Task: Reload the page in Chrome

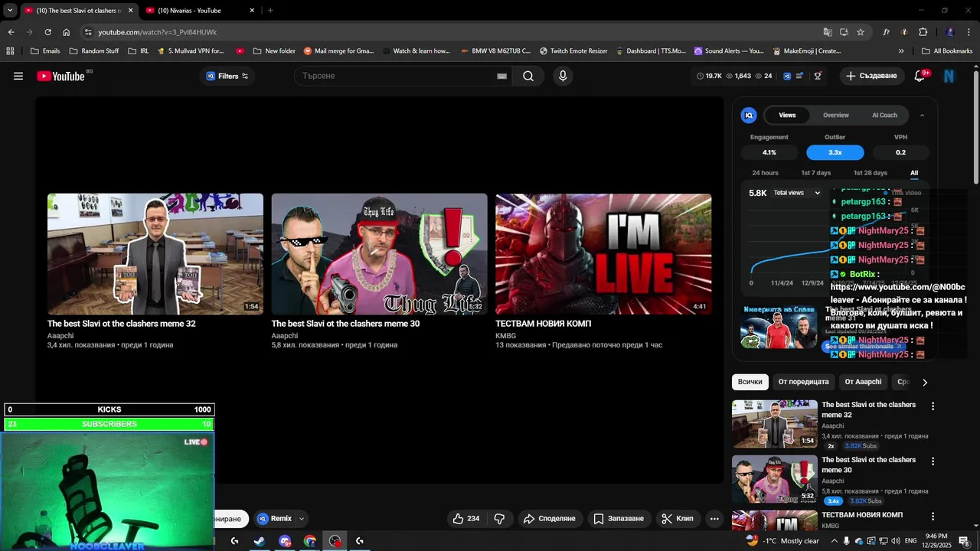Action: [x=47, y=32]
